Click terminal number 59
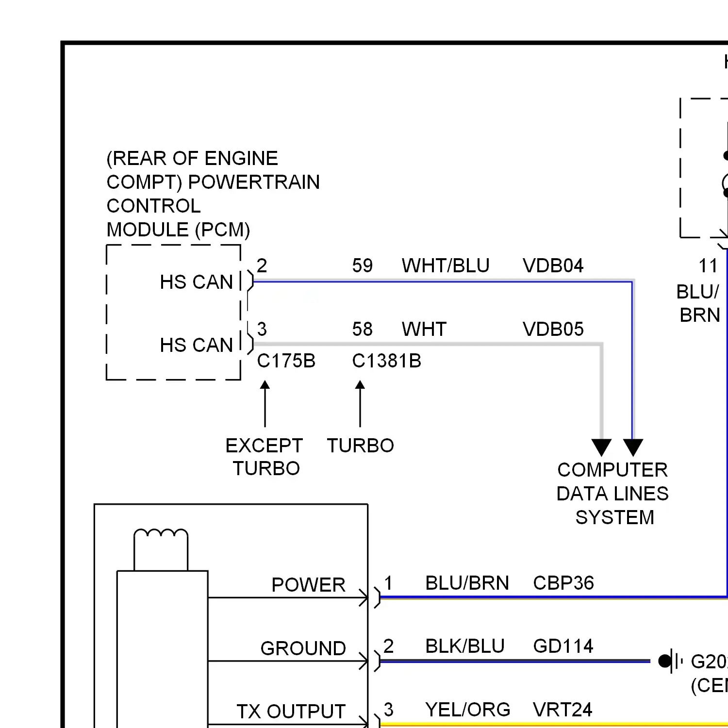Viewport: 728px width, 728px height. tap(363, 265)
